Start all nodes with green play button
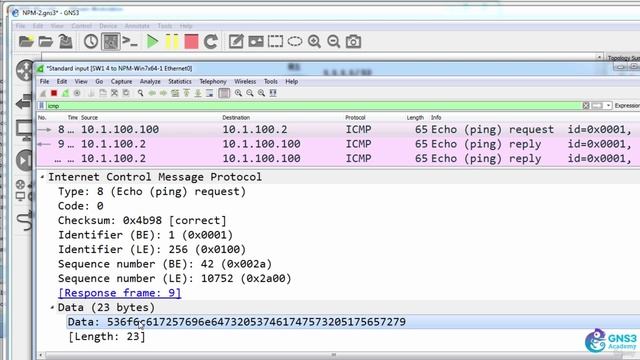Screen dimensions: 640x360 click(x=153, y=42)
